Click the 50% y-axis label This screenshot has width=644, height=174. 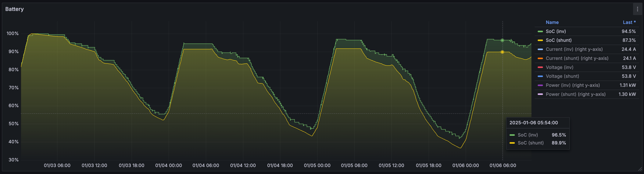pyautogui.click(x=13, y=124)
